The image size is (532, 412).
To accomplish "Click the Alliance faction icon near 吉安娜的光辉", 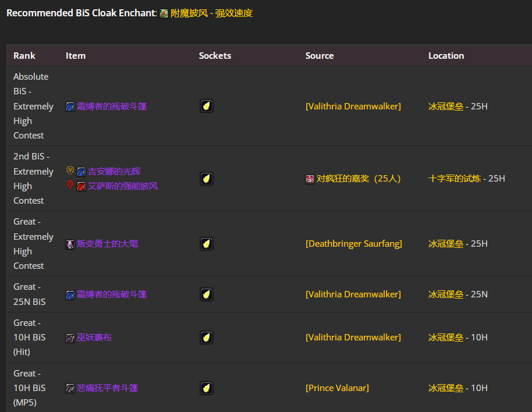I will click(70, 171).
